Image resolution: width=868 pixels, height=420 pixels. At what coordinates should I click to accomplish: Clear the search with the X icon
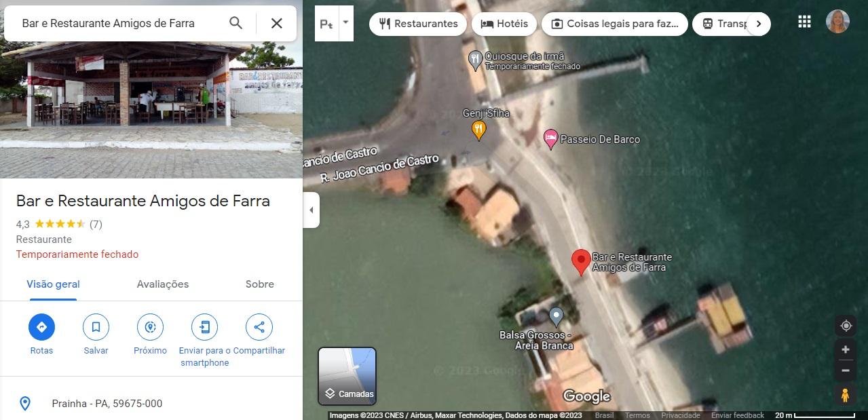click(x=277, y=23)
